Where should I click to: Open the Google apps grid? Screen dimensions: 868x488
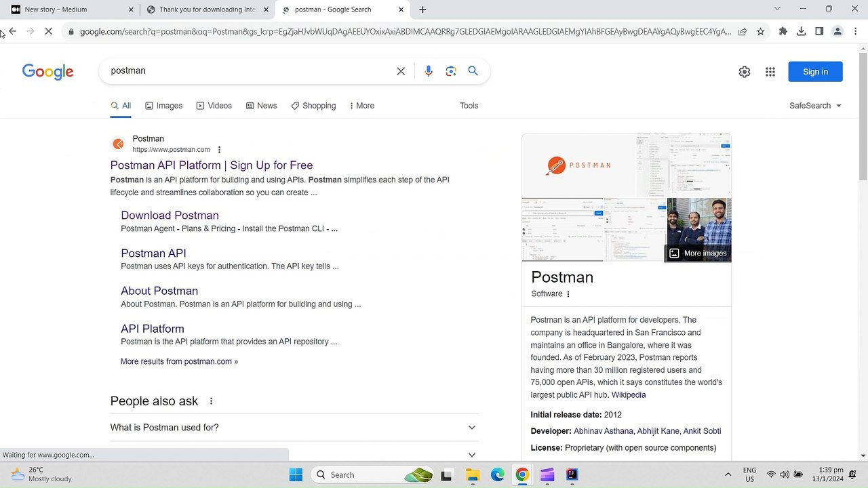coord(770,72)
